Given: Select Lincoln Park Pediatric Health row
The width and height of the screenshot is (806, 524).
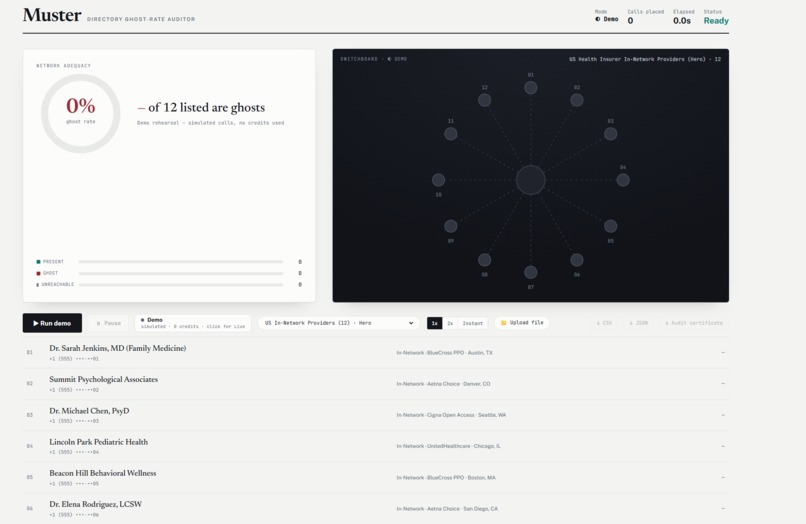Looking at the screenshot, I should pyautogui.click(x=376, y=446).
